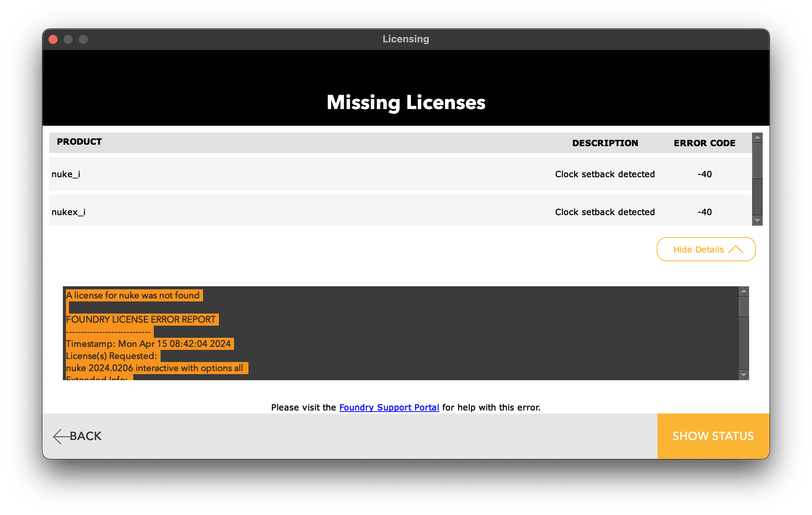The width and height of the screenshot is (812, 515).
Task: Click 'A license for nuke was not found' text
Action: 133,295
